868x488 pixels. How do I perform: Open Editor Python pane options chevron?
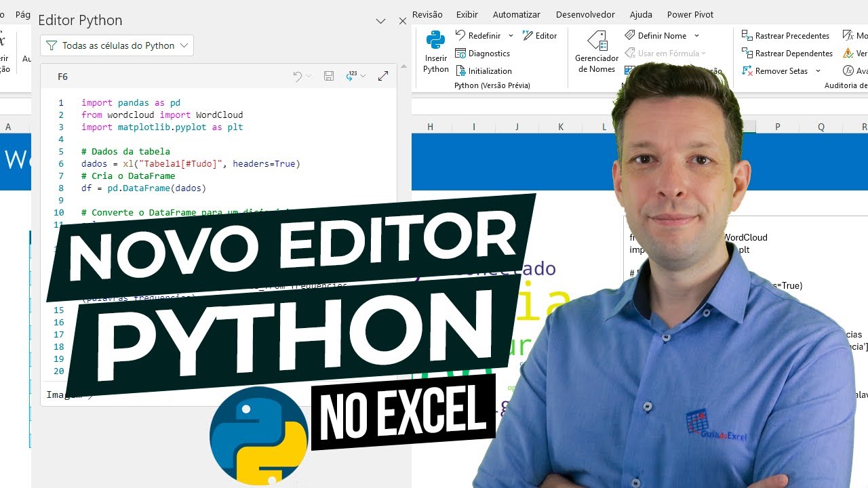point(380,21)
